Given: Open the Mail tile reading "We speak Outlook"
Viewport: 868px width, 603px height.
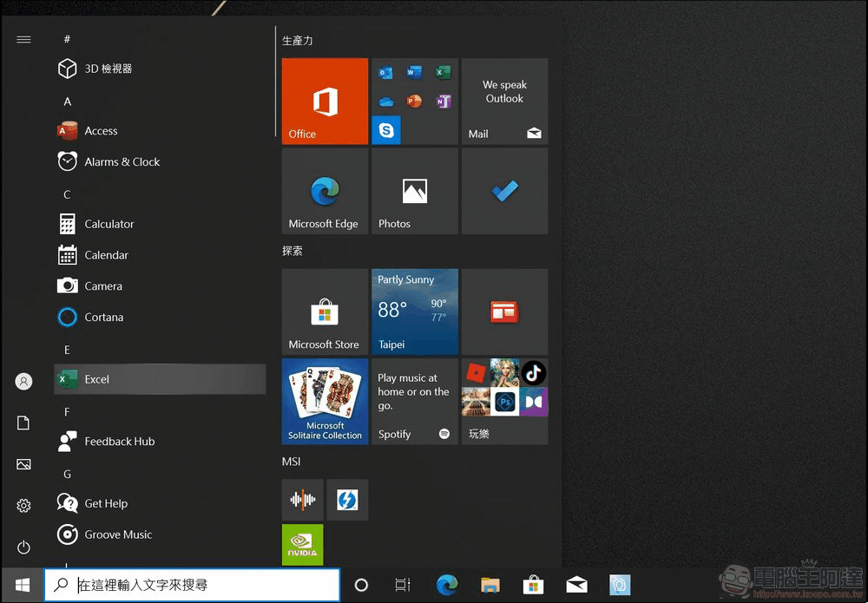Looking at the screenshot, I should point(505,102).
